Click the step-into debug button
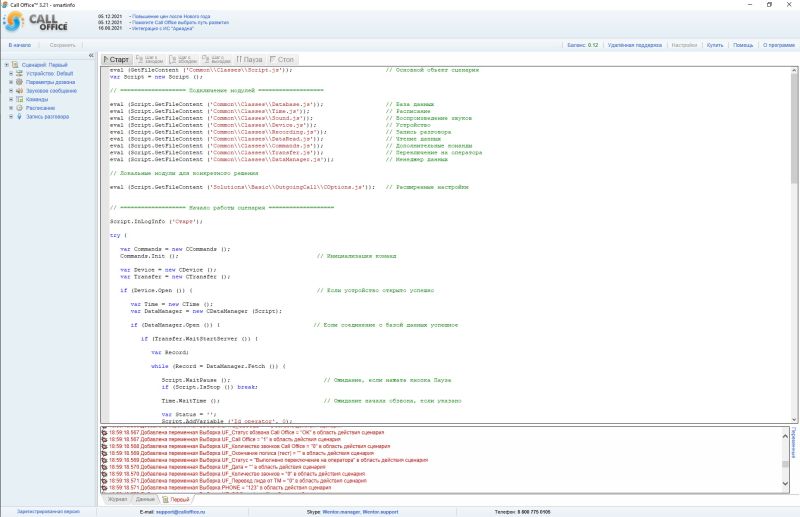 149,59
